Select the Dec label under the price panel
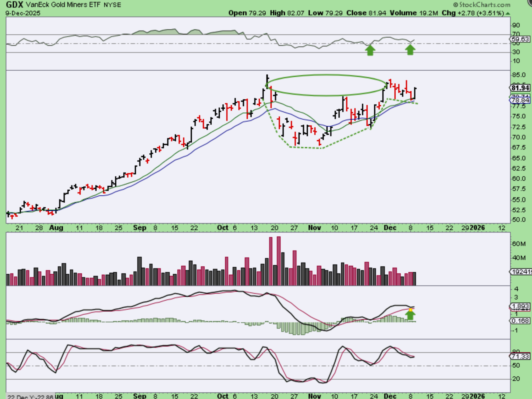Viewport: 532px width, 399px height. (390, 228)
